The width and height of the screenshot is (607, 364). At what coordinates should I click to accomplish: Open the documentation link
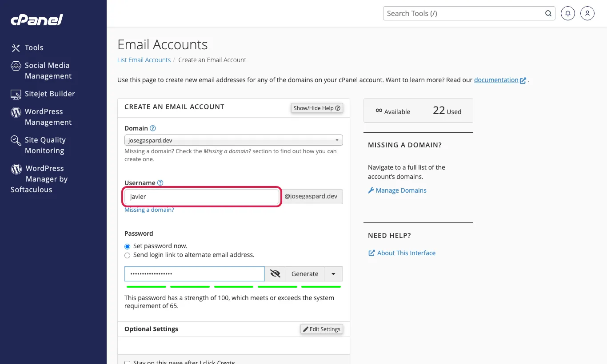(500, 80)
